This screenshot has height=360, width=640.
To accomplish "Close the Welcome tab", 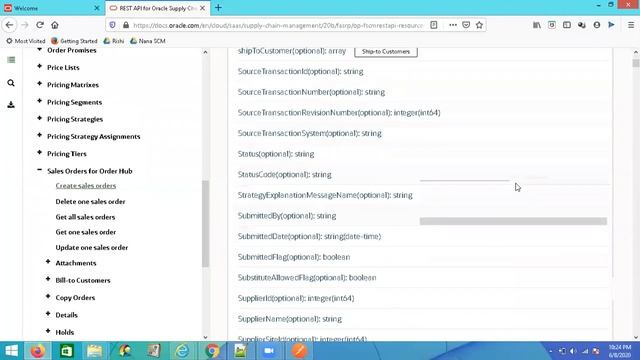I will (97, 8).
